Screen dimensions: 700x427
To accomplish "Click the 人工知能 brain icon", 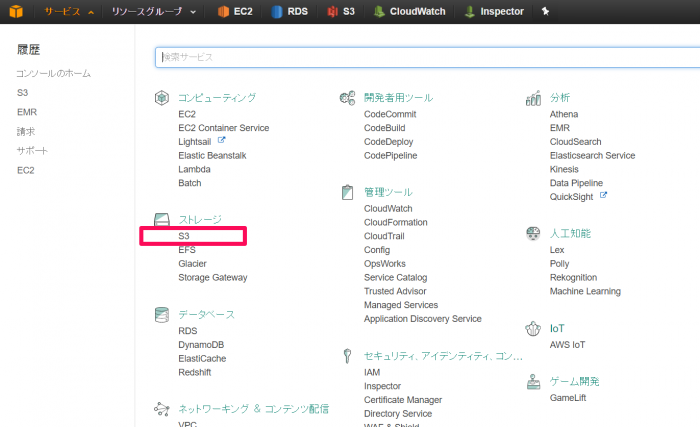I will point(533,233).
